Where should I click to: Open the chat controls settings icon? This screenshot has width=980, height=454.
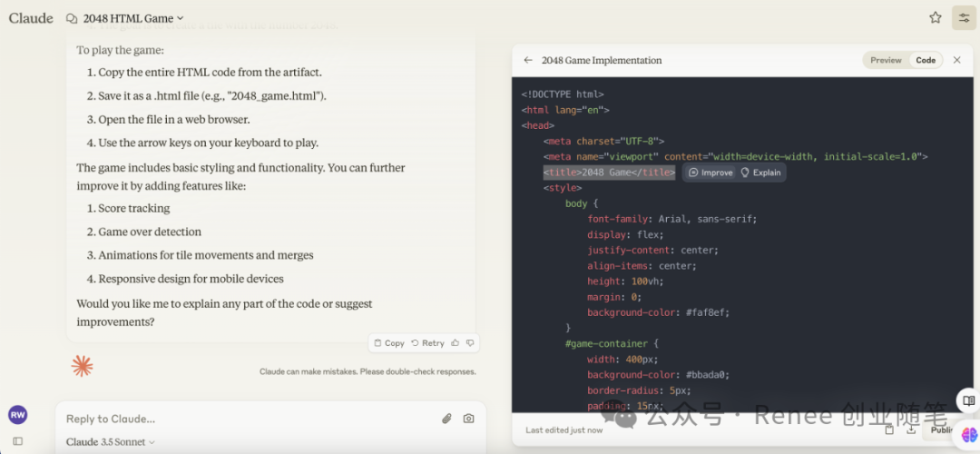pos(964,17)
